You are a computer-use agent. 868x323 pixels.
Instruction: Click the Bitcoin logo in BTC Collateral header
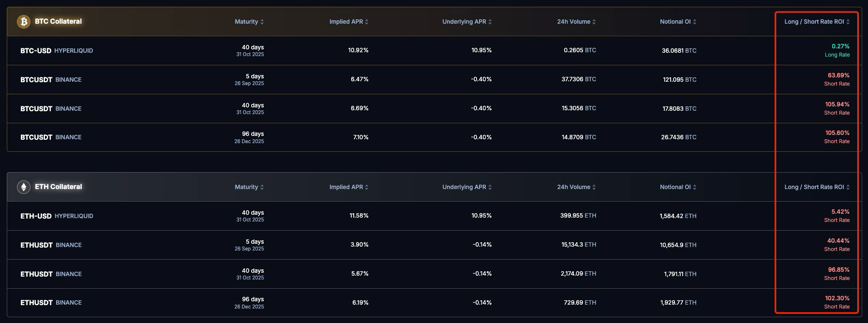tap(24, 22)
